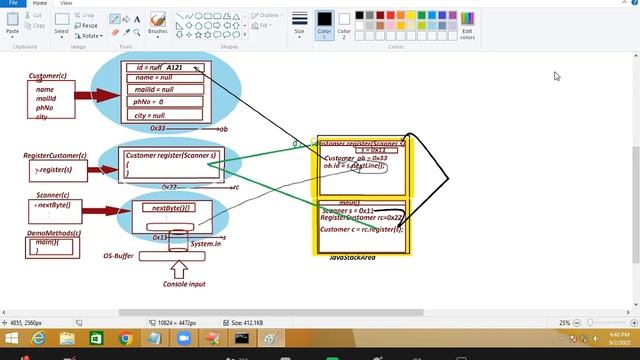This screenshot has height=360, width=640.
Task: Click the Select rectangle icon
Action: pyautogui.click(x=62, y=19)
